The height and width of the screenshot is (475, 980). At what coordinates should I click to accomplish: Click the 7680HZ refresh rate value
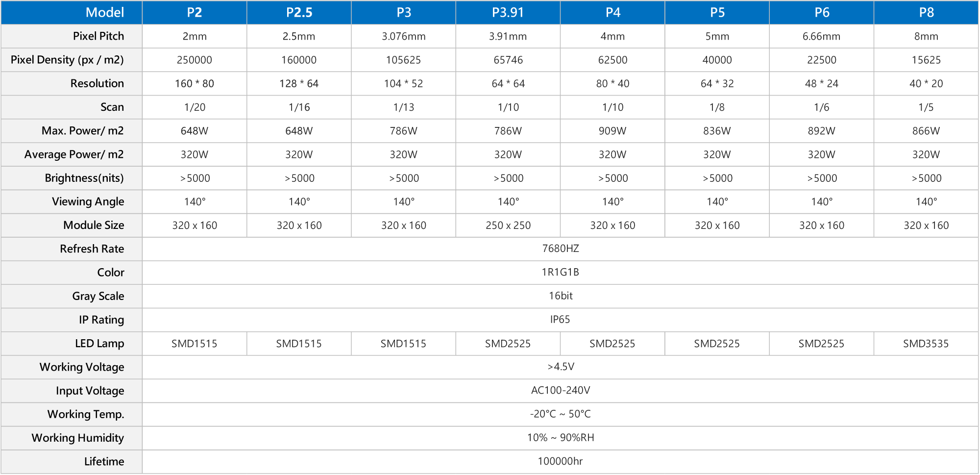[x=560, y=249]
